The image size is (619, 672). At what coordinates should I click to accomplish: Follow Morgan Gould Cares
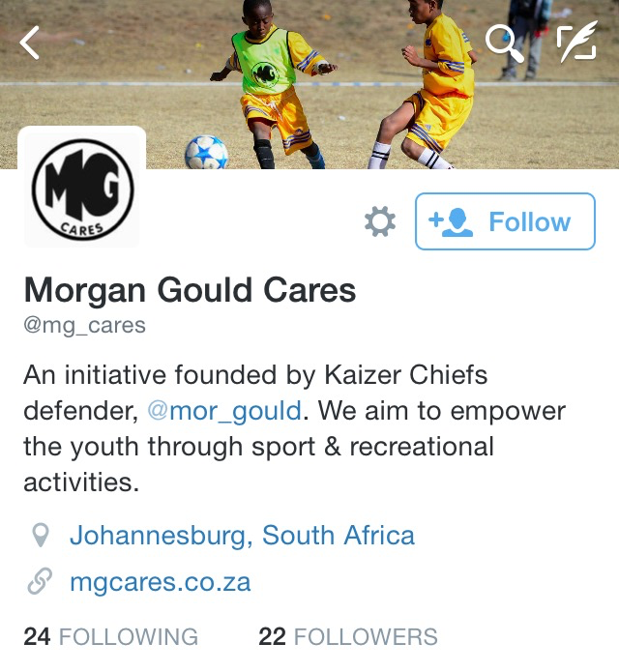[505, 221]
